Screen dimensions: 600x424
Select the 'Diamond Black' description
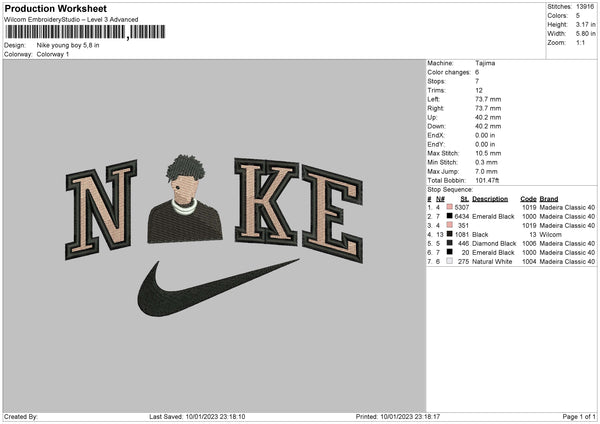494,244
